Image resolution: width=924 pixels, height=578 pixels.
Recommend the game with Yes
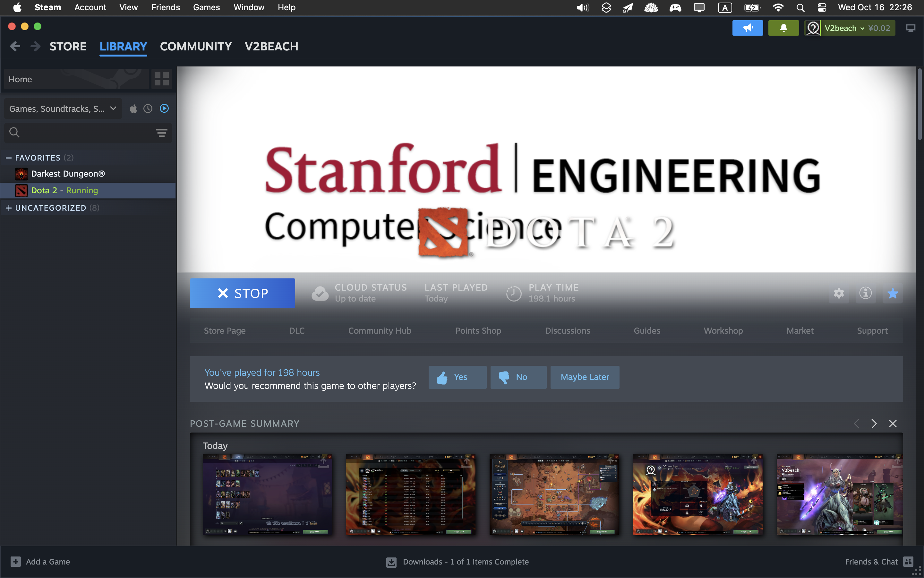click(x=458, y=377)
